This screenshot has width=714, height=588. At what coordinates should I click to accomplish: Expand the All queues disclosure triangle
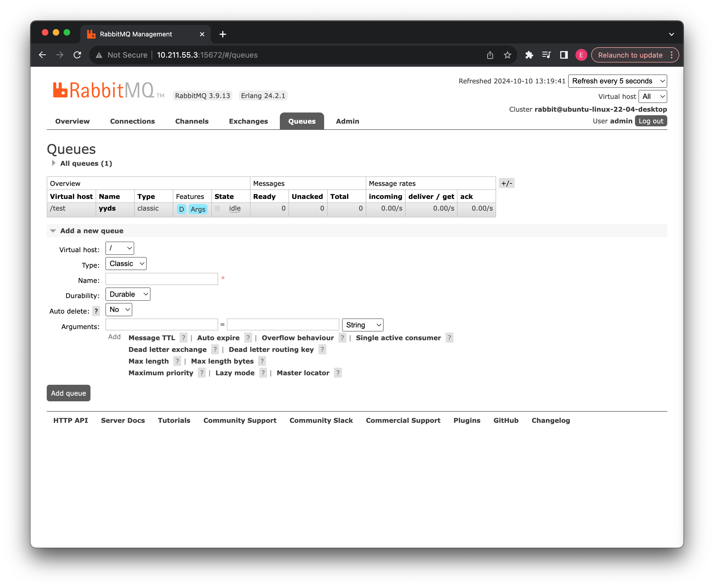click(x=54, y=163)
